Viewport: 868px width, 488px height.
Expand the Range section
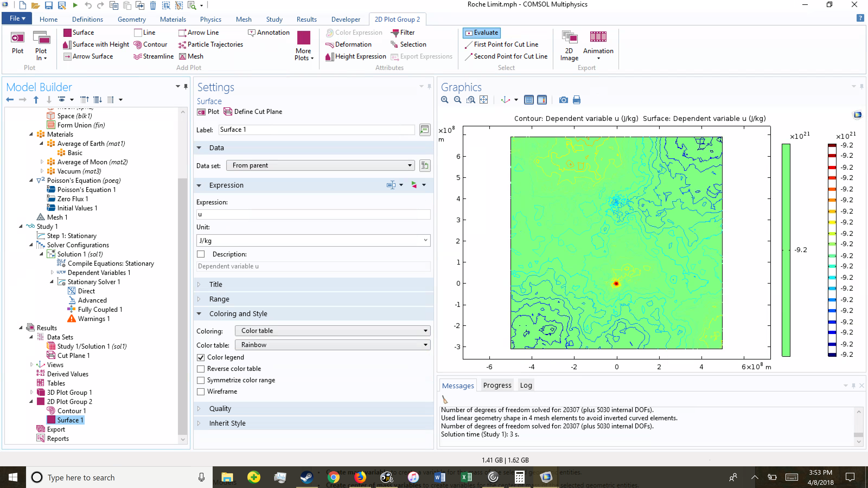tap(219, 299)
